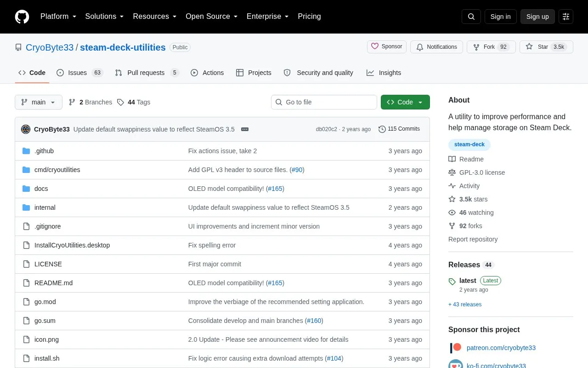Click the Patreon logo icon
588x368 pixels.
click(455, 348)
